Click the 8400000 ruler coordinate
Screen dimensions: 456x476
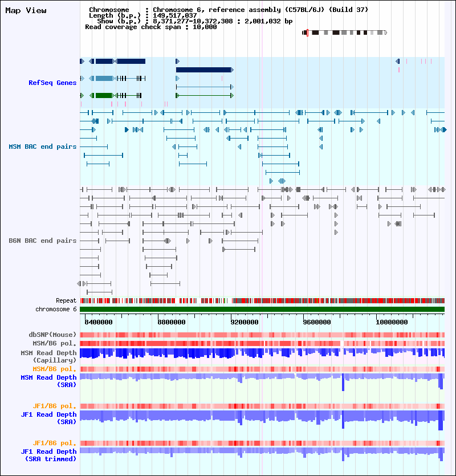(99, 322)
